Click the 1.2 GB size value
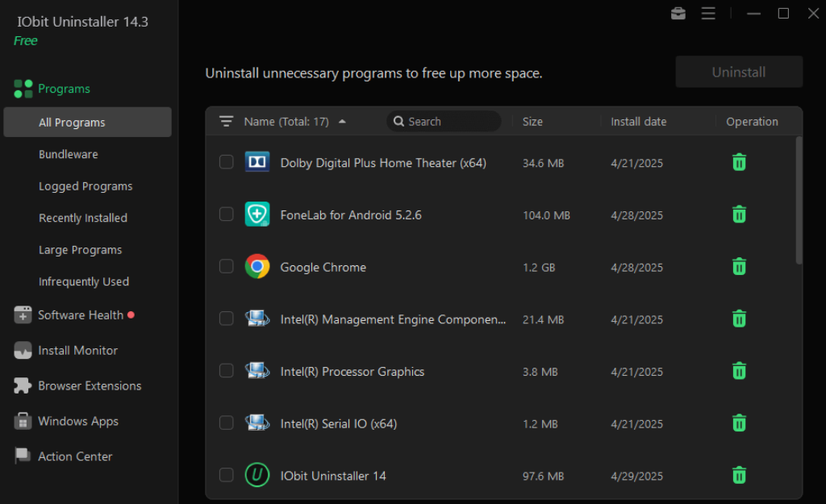This screenshot has height=504, width=826. [539, 268]
